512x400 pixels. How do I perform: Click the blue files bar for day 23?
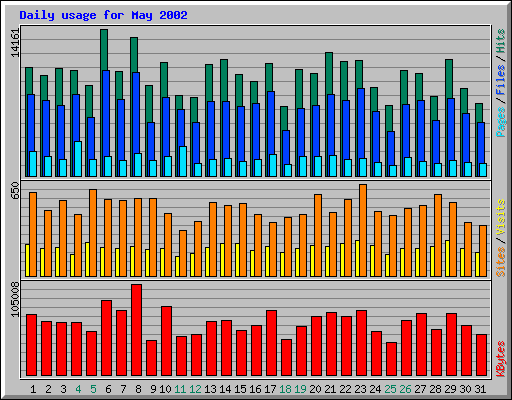[x=361, y=123]
